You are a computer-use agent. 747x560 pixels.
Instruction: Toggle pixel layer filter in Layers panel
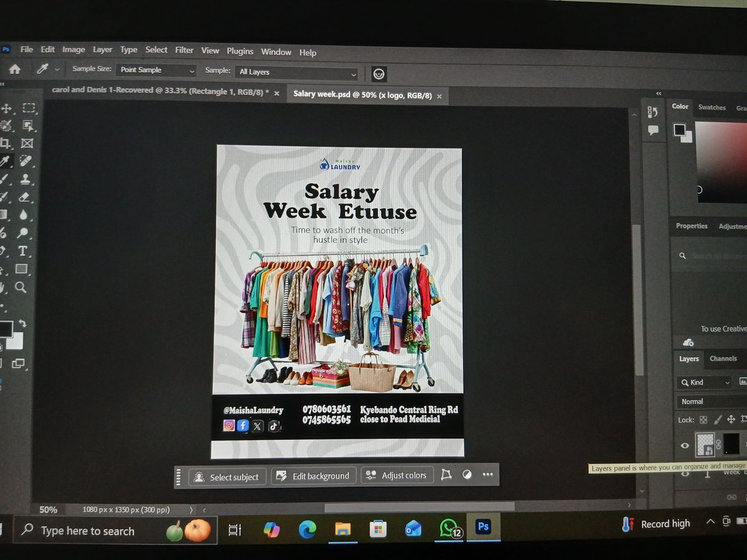[743, 381]
